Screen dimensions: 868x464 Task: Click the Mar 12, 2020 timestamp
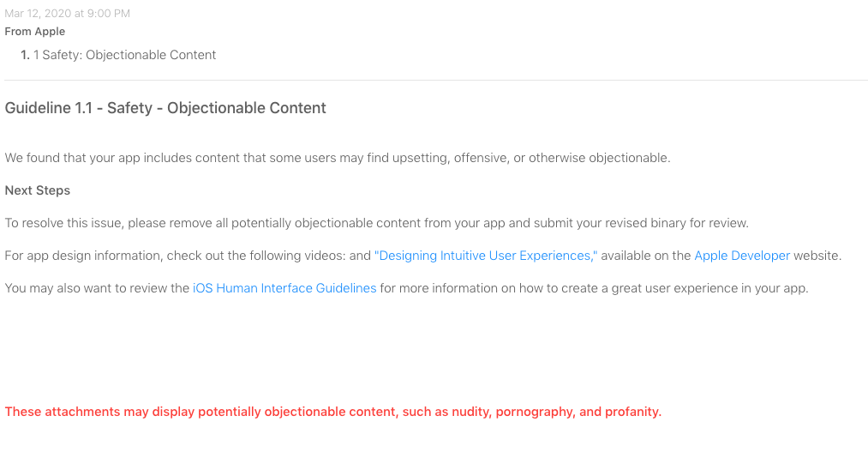pyautogui.click(x=68, y=14)
